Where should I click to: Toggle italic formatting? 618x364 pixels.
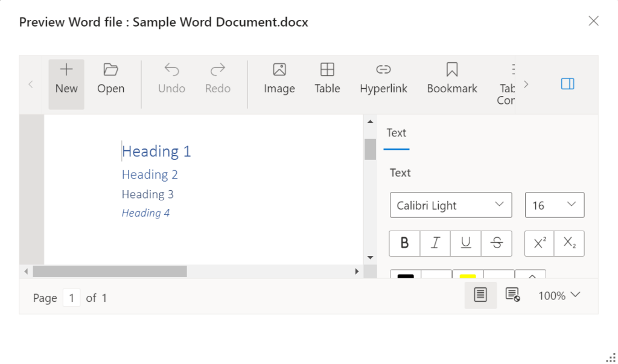click(x=435, y=243)
